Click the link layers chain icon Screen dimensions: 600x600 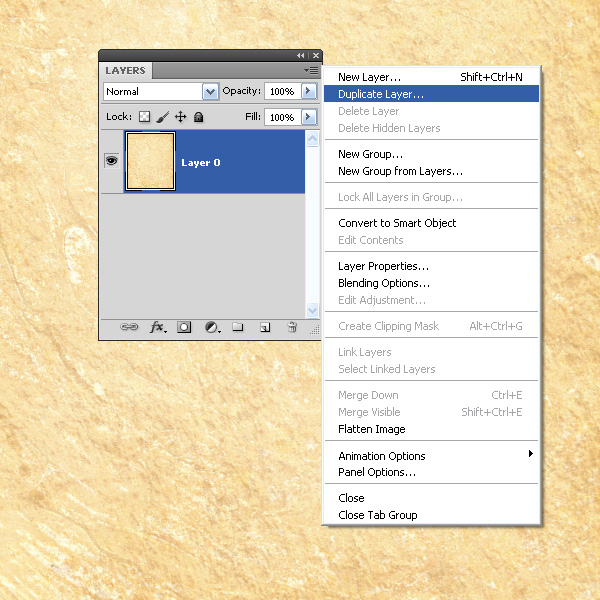pyautogui.click(x=129, y=327)
